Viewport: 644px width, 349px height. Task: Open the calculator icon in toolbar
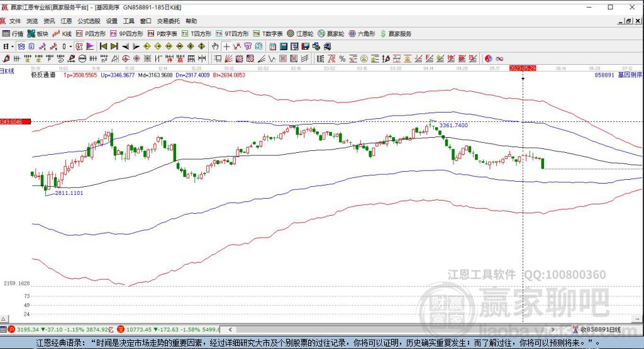(284, 47)
